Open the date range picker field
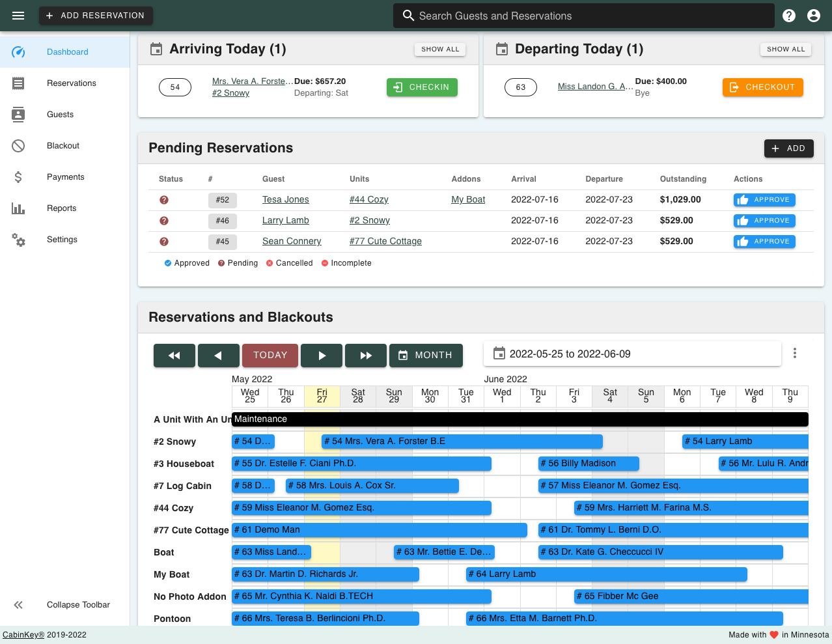Screen dimensions: 832x644 pos(631,353)
